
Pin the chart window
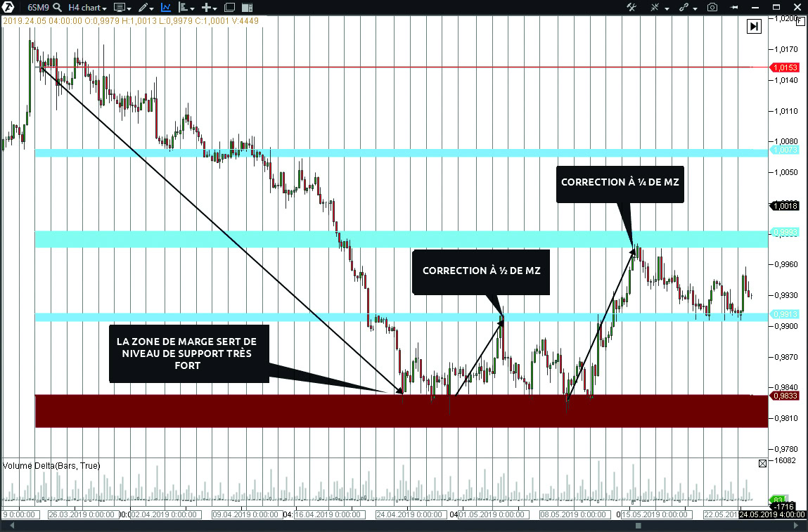point(735,8)
